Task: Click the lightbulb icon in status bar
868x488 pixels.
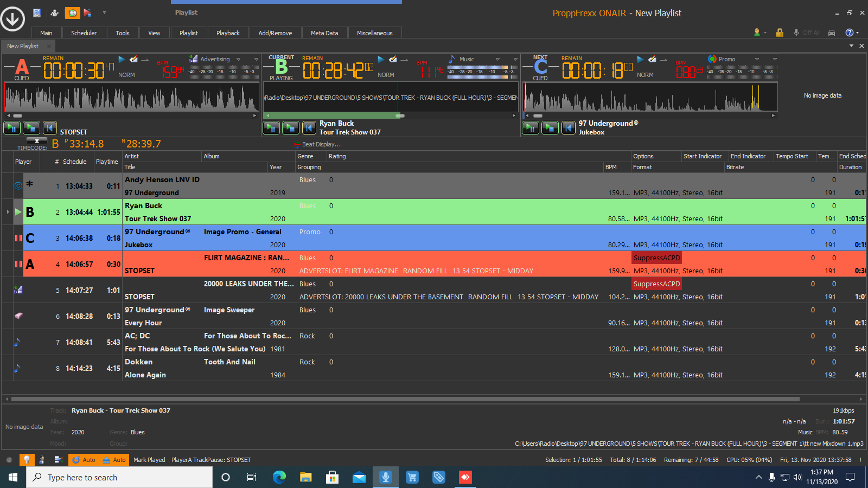Action: (x=26, y=460)
